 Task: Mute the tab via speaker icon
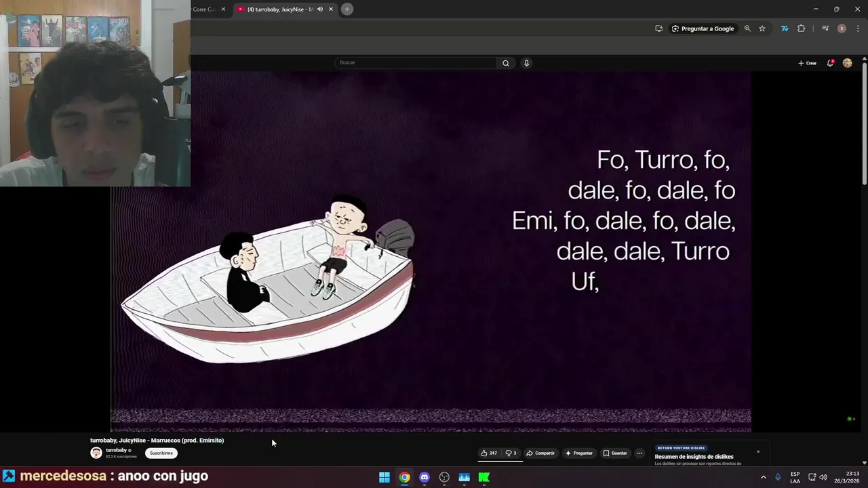pyautogui.click(x=320, y=9)
